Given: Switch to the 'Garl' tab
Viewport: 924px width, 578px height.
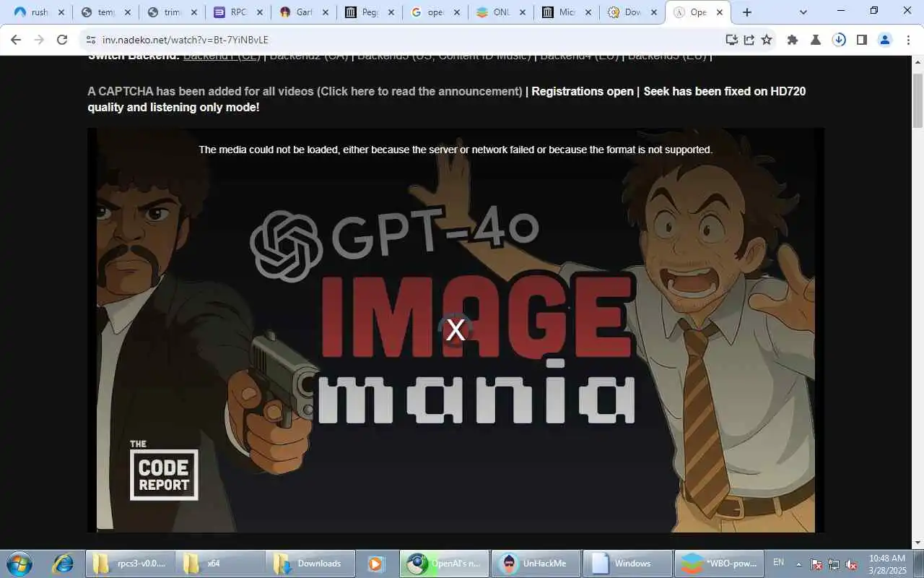Looking at the screenshot, I should click(305, 12).
